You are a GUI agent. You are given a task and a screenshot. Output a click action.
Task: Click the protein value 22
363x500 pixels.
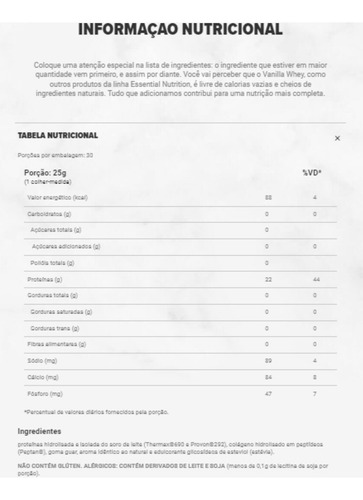268,279
